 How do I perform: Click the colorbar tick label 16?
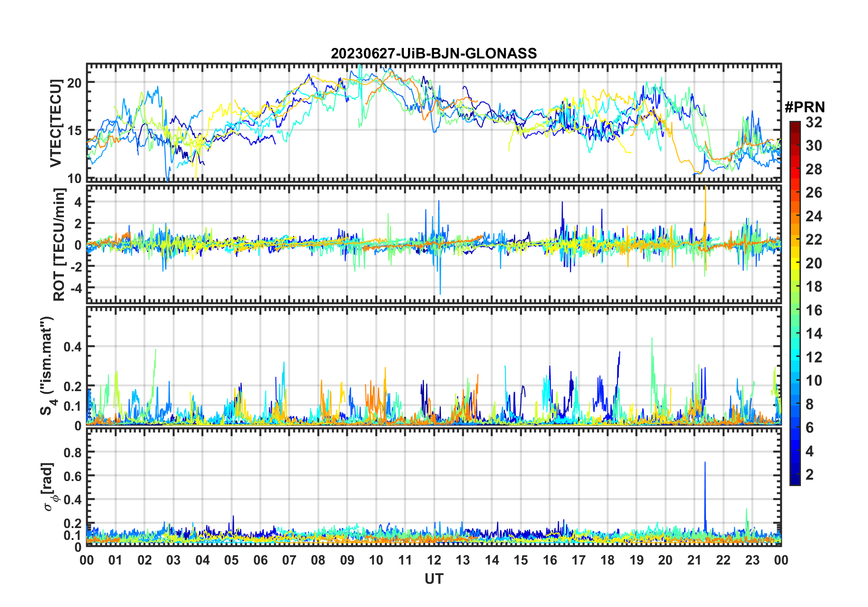814,310
